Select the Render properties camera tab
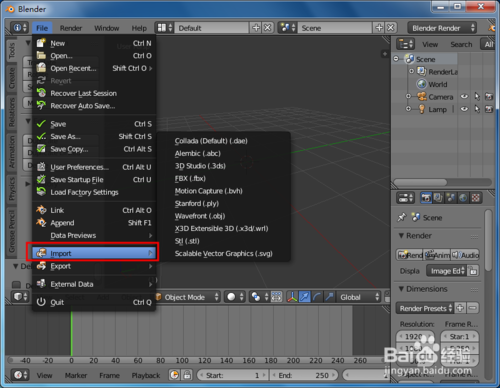Screen dimensions: 500x388 [x=426, y=198]
